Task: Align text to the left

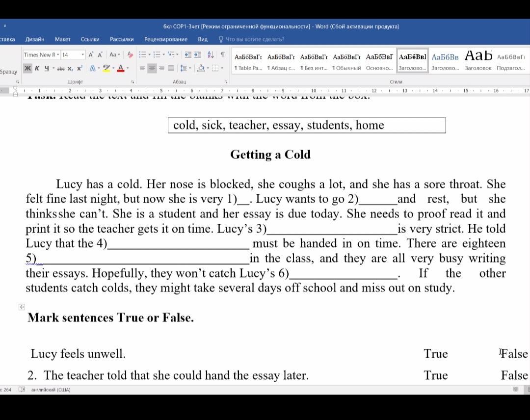Action: (x=142, y=68)
